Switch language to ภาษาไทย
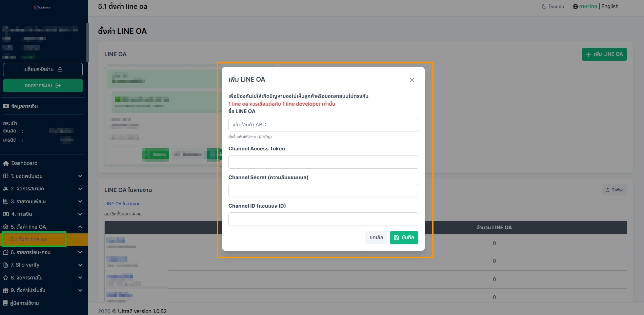644x315 pixels. (x=588, y=6)
